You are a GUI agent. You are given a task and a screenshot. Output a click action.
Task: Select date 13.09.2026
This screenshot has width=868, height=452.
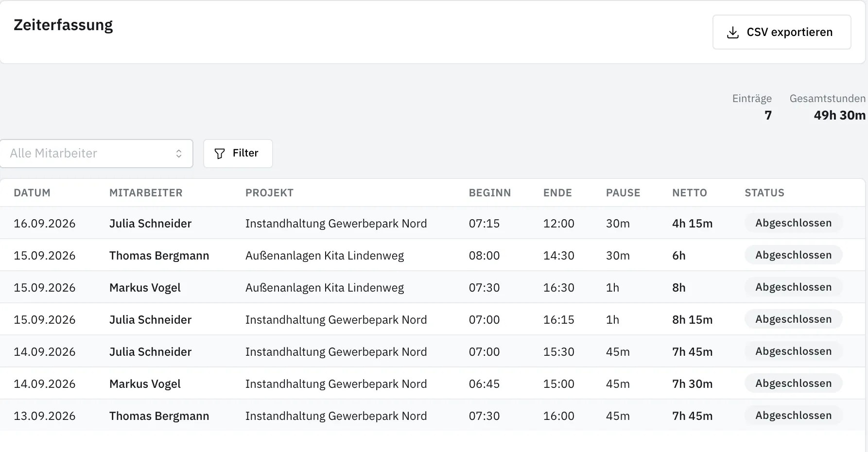pyautogui.click(x=45, y=416)
